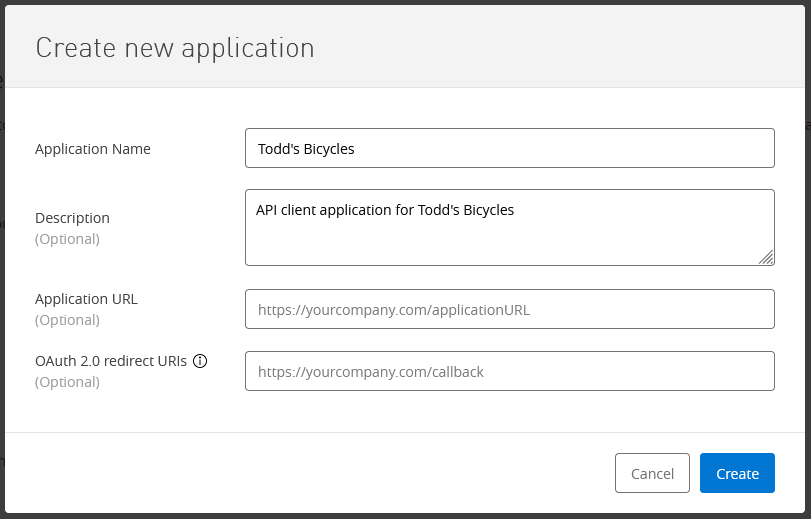Click the "OAuth 2.0 redirect URIs" label
This screenshot has width=811, height=519.
pyautogui.click(x=111, y=362)
